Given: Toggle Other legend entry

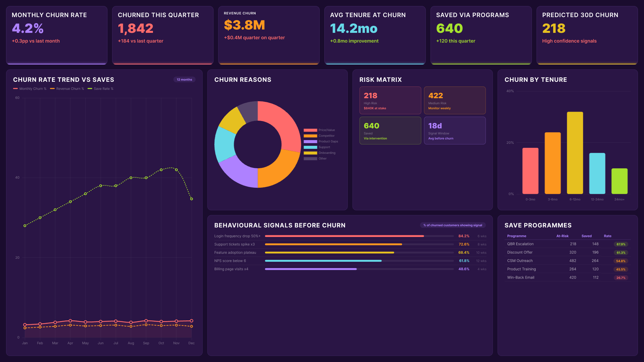Looking at the screenshot, I should [315, 159].
